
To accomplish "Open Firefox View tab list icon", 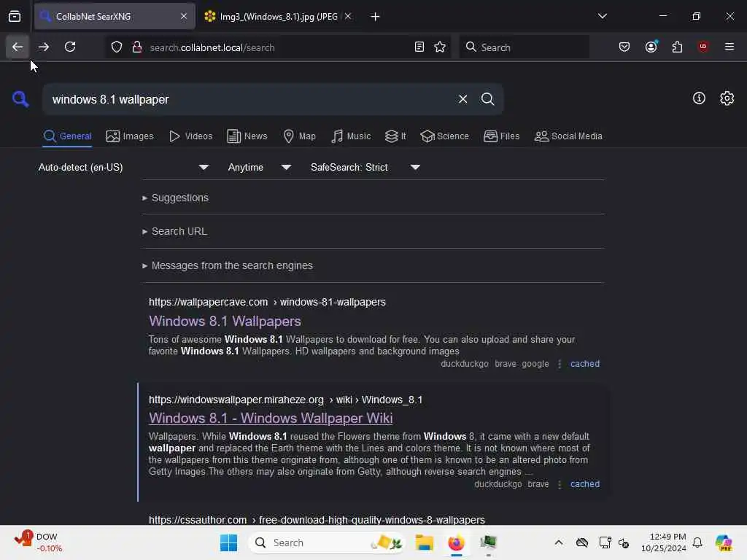I will pyautogui.click(x=15, y=17).
